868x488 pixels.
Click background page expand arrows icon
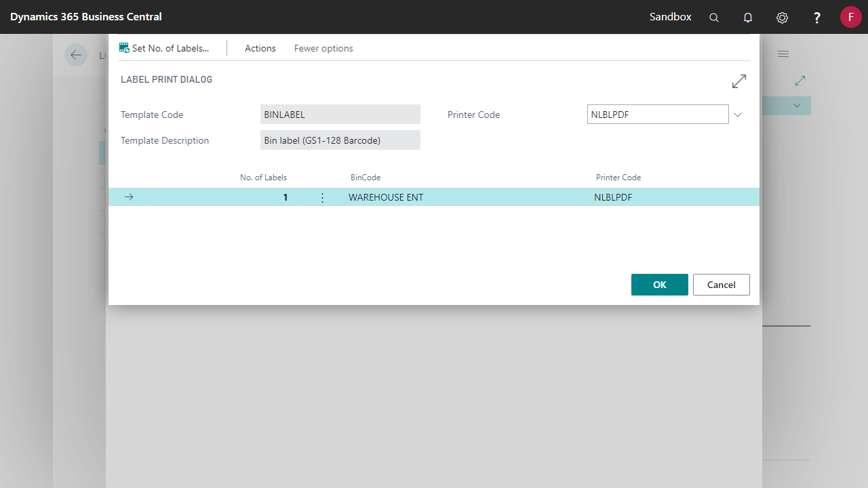[800, 81]
